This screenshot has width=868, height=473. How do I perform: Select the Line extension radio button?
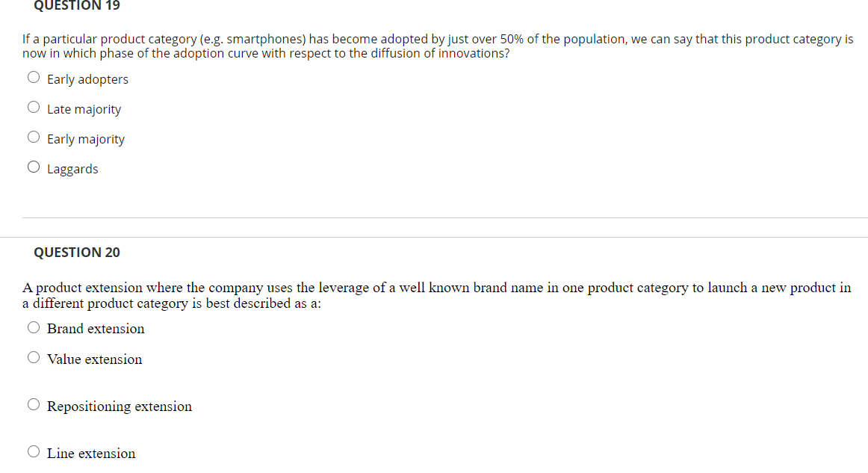coord(34,451)
